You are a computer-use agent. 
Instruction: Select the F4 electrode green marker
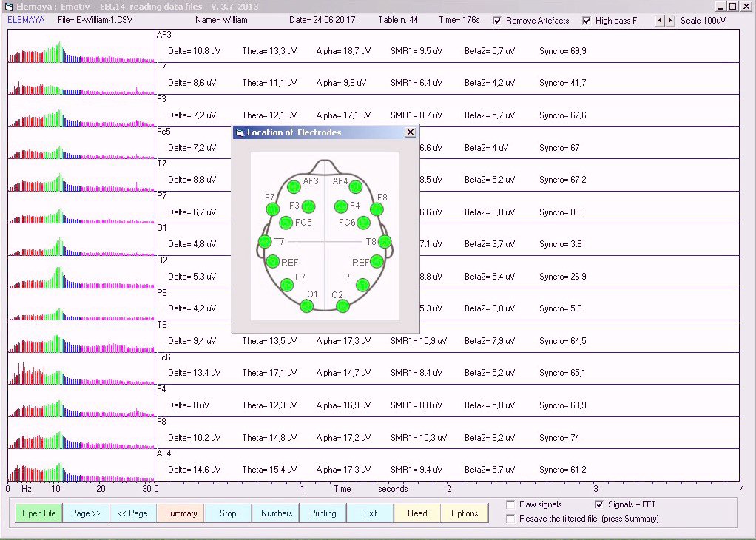coord(341,206)
